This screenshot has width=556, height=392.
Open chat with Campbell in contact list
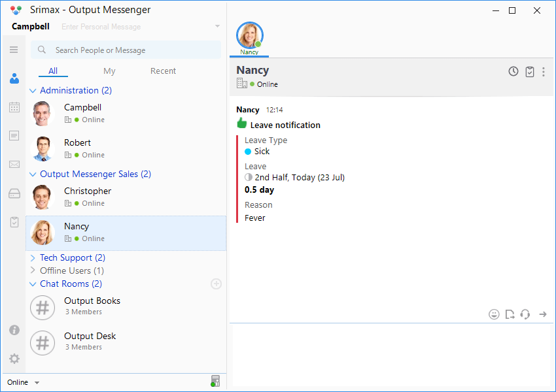pos(126,114)
